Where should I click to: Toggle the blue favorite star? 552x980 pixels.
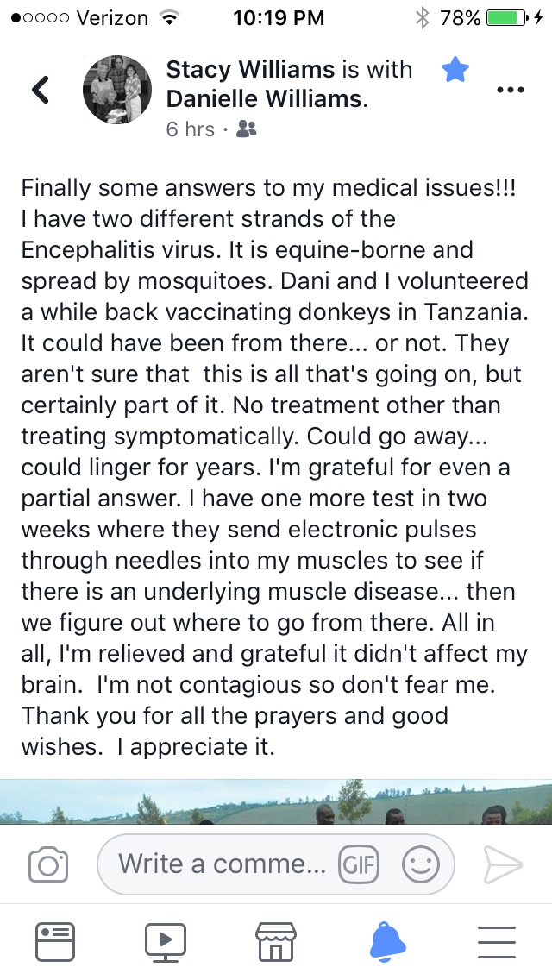pyautogui.click(x=455, y=70)
